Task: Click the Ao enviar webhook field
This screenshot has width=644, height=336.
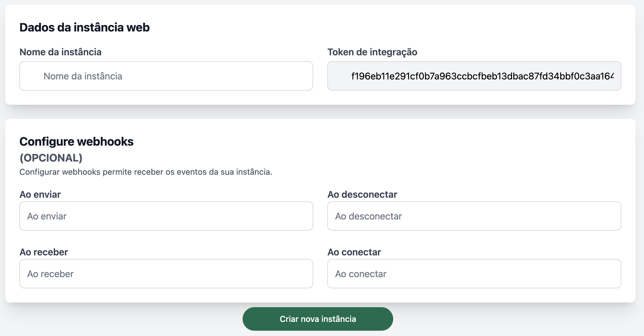Action: pyautogui.click(x=166, y=216)
